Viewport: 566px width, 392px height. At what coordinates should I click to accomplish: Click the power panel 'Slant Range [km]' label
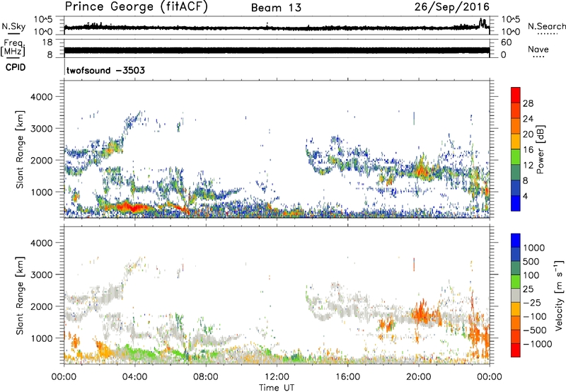point(20,149)
